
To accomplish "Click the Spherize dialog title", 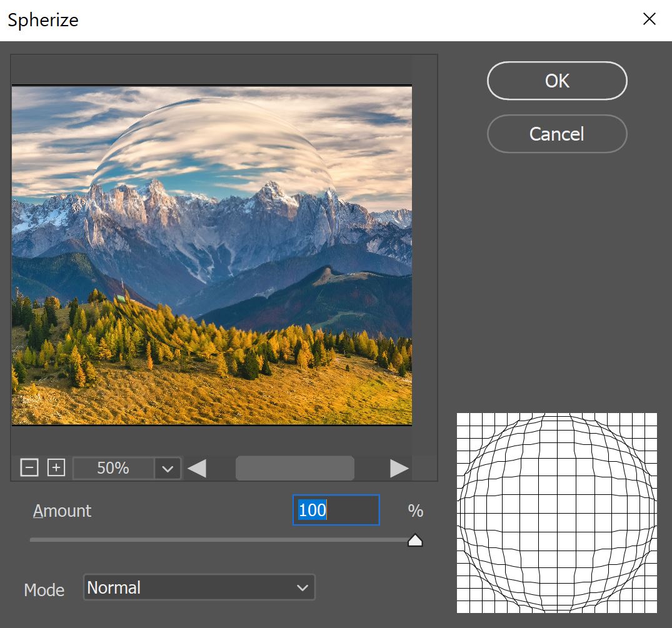I will (43, 20).
